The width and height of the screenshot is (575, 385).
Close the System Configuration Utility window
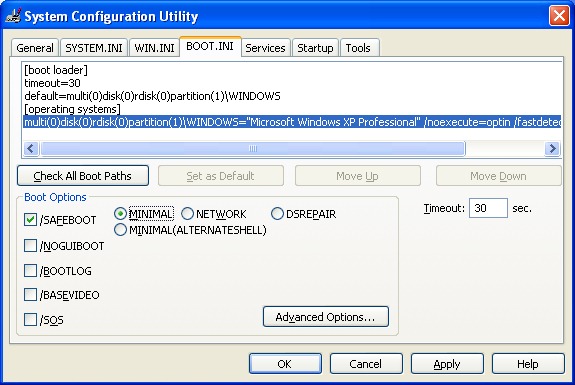tap(559, 16)
